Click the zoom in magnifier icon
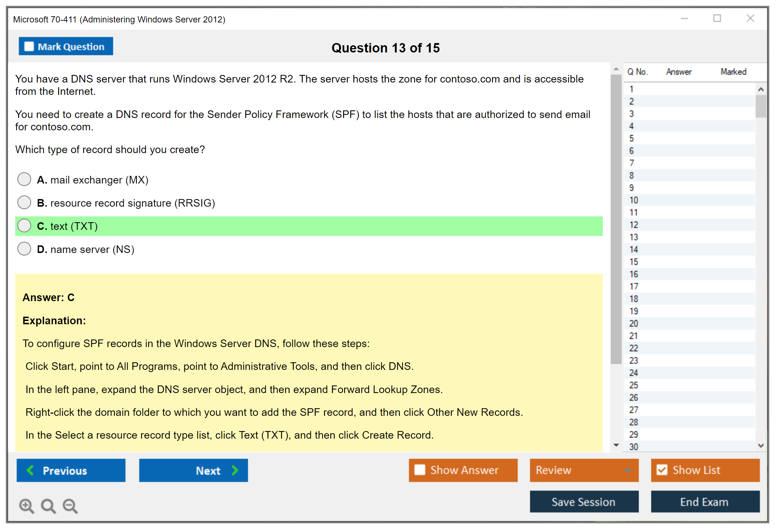The height and width of the screenshot is (532, 778). (x=26, y=506)
